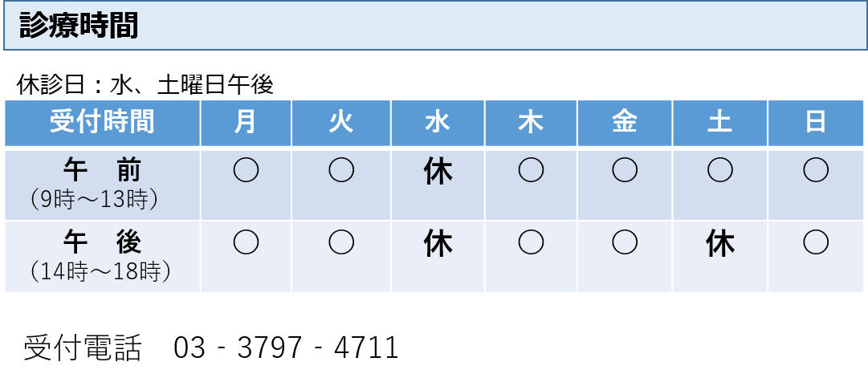The width and height of the screenshot is (868, 386).
Task: Click the 金 column header
Action: (x=625, y=123)
